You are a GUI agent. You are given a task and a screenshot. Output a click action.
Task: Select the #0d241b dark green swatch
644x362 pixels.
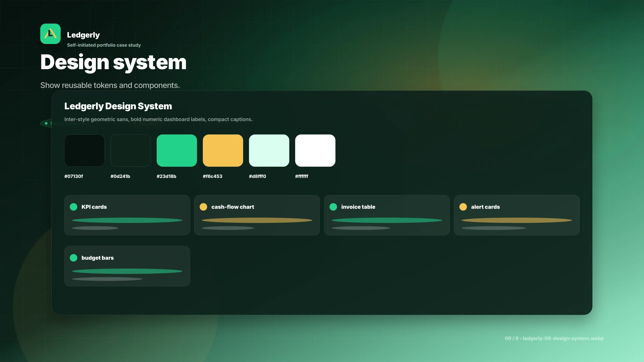(x=131, y=150)
